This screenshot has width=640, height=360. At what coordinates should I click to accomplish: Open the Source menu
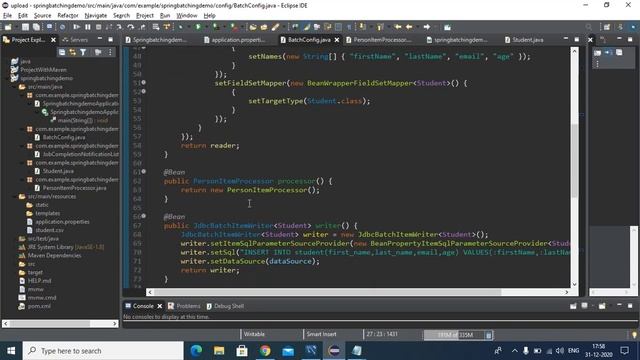[42, 16]
